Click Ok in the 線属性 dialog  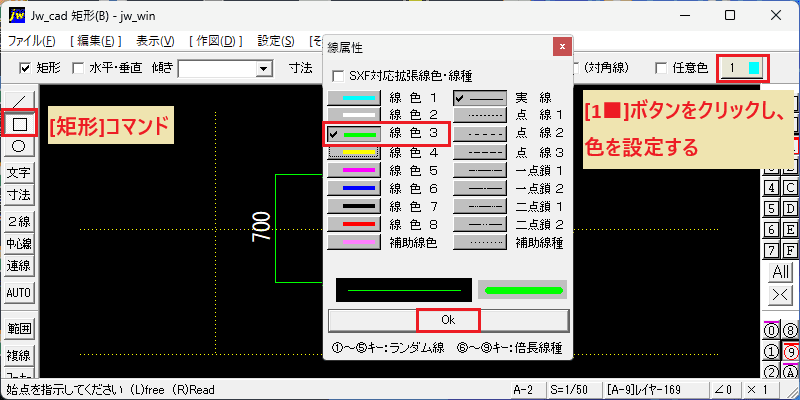pyautogui.click(x=448, y=320)
